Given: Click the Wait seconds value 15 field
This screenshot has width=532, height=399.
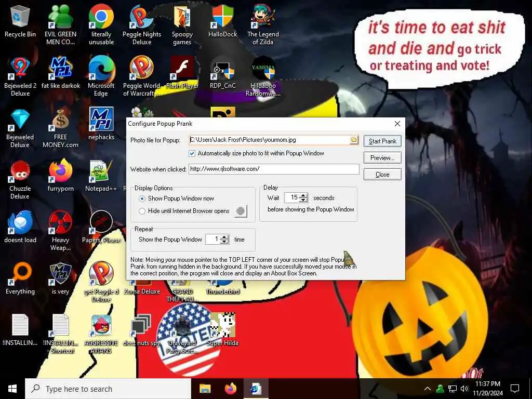Looking at the screenshot, I should [292, 198].
